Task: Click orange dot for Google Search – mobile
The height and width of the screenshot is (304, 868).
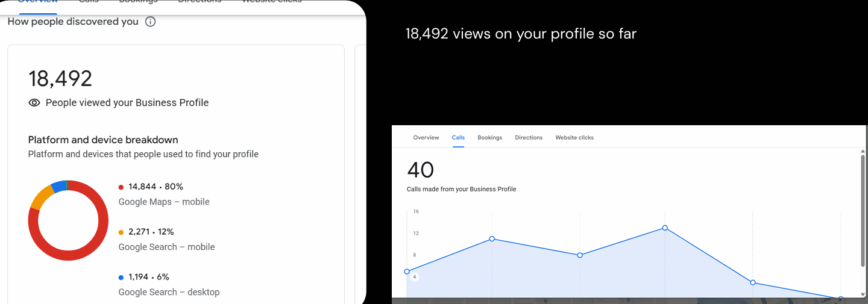Action: tap(121, 232)
